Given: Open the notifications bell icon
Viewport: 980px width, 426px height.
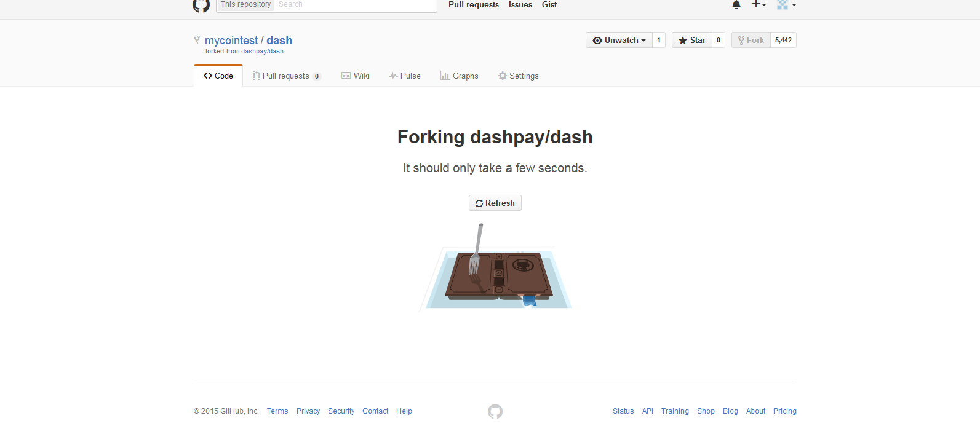Looking at the screenshot, I should pyautogui.click(x=736, y=5).
